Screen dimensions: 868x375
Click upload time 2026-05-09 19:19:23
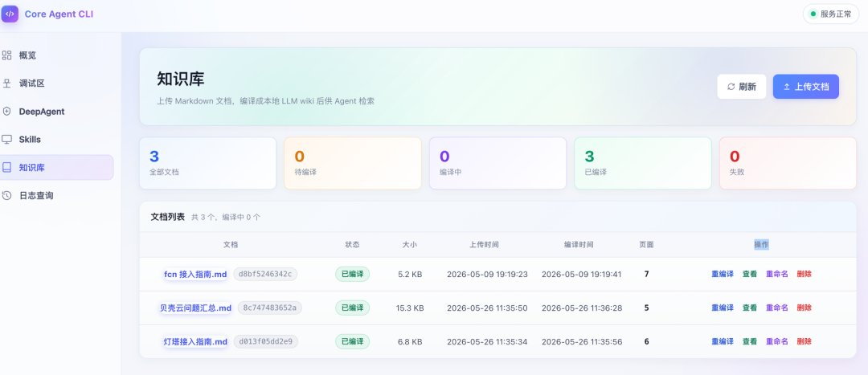point(487,274)
